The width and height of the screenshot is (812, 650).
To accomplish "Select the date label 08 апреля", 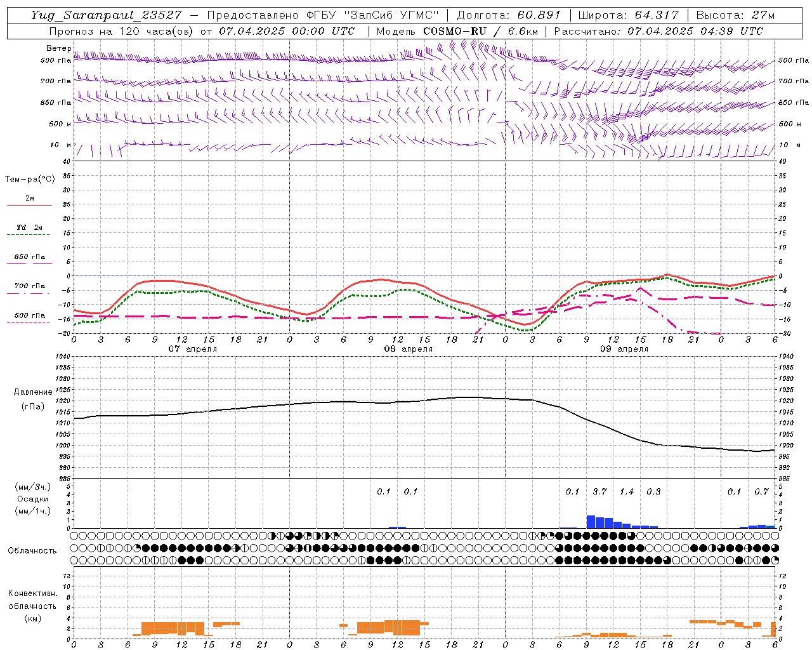I will click(409, 349).
